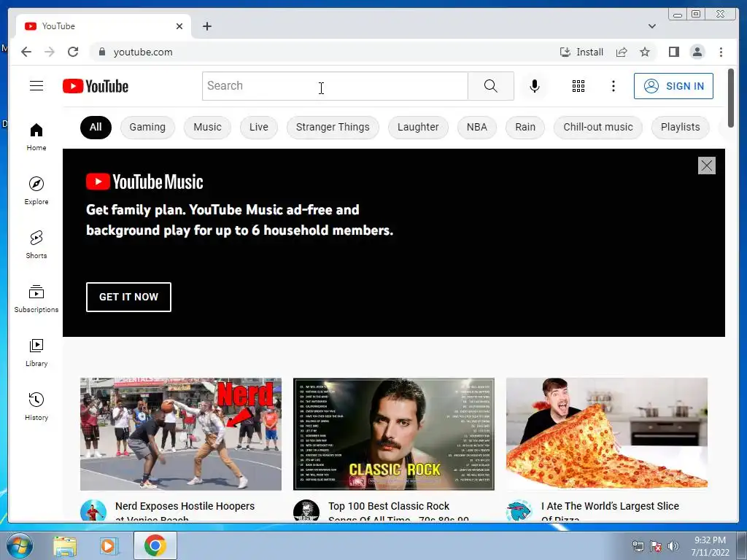The width and height of the screenshot is (747, 560).
Task: Open Nerd Exposes Hostile Hoopers thumbnail
Action: (181, 434)
